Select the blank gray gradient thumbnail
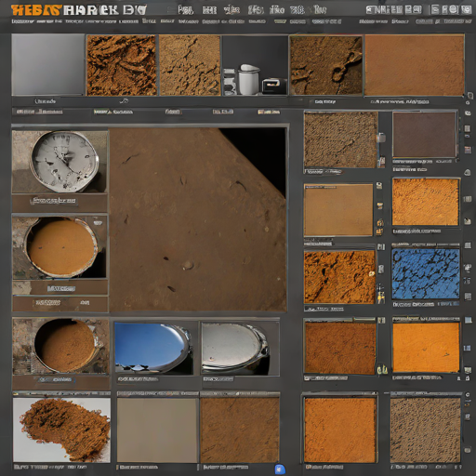The image size is (476, 476). [48, 64]
